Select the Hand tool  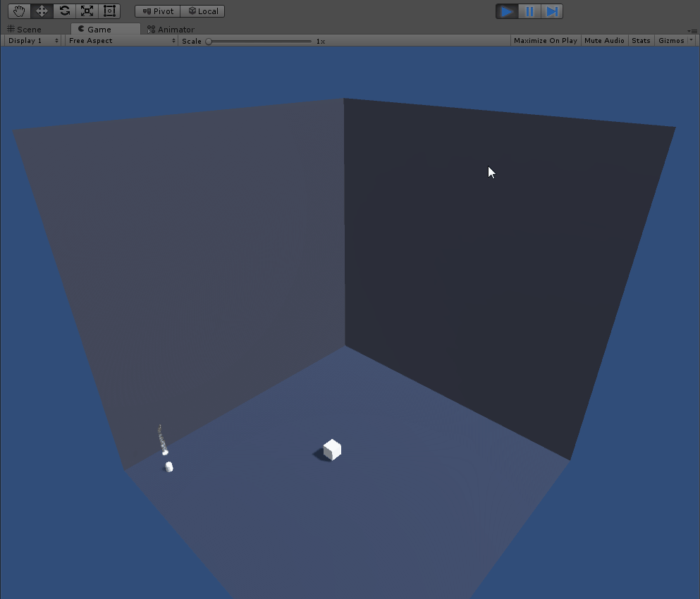click(x=19, y=11)
